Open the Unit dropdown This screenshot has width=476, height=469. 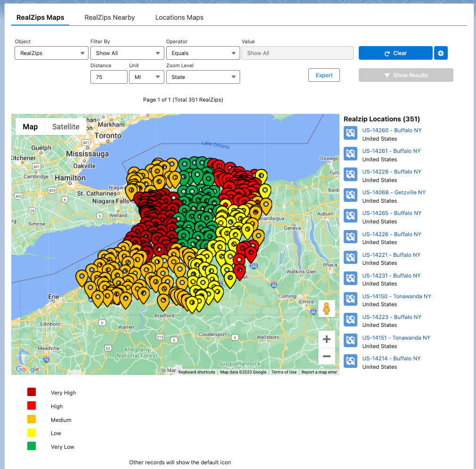pos(146,76)
